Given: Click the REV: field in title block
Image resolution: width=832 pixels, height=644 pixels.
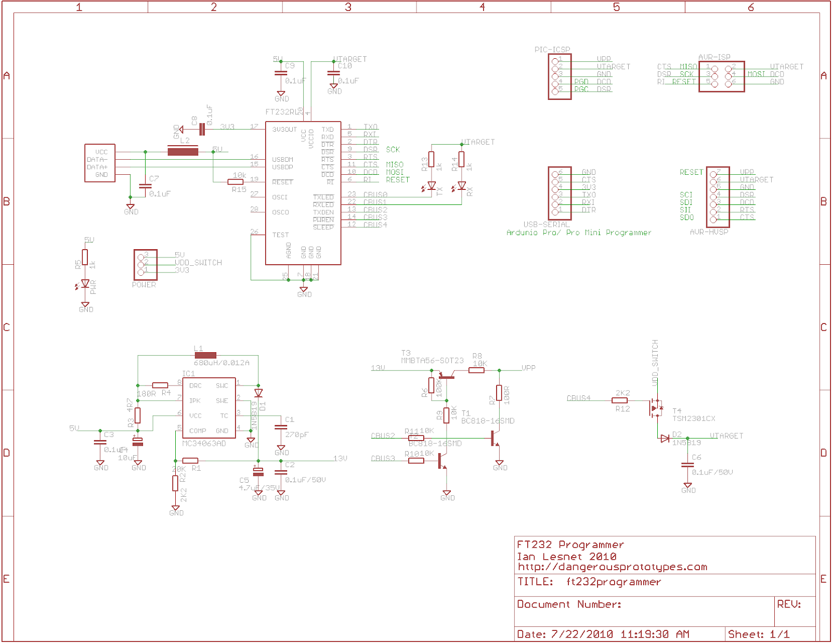Looking at the screenshot, I should (x=789, y=604).
